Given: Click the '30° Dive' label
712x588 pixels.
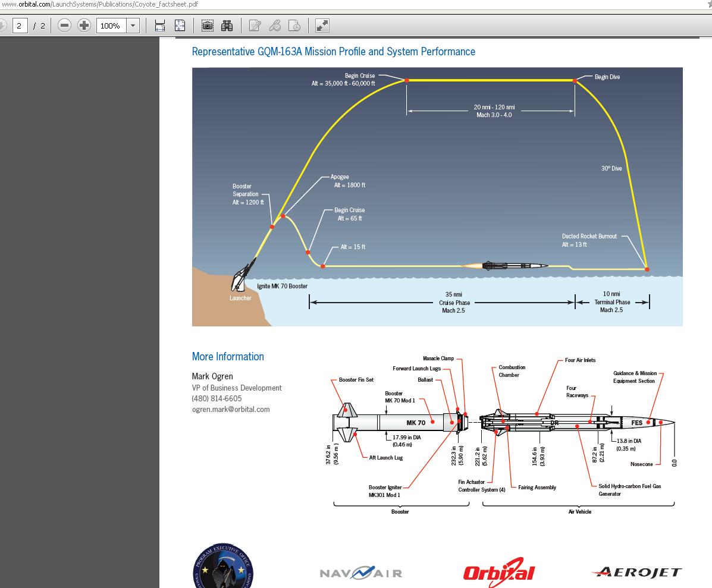Looking at the screenshot, I should (x=611, y=168).
